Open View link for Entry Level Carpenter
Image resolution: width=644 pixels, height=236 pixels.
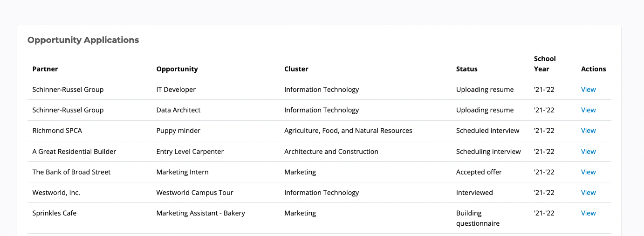point(588,152)
